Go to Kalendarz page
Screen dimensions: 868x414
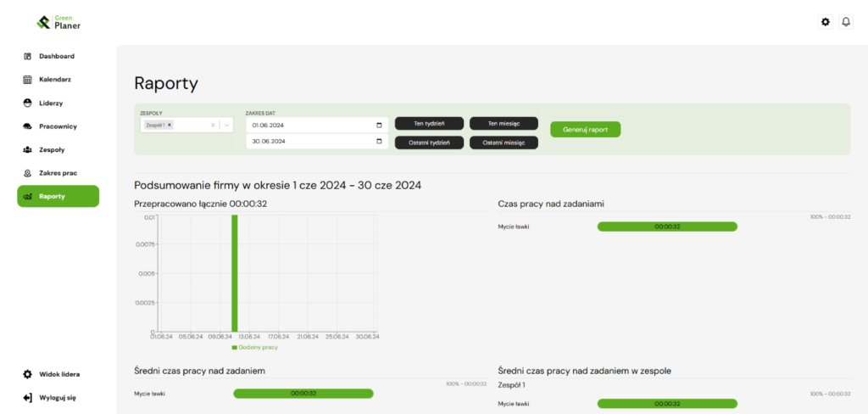58,79
